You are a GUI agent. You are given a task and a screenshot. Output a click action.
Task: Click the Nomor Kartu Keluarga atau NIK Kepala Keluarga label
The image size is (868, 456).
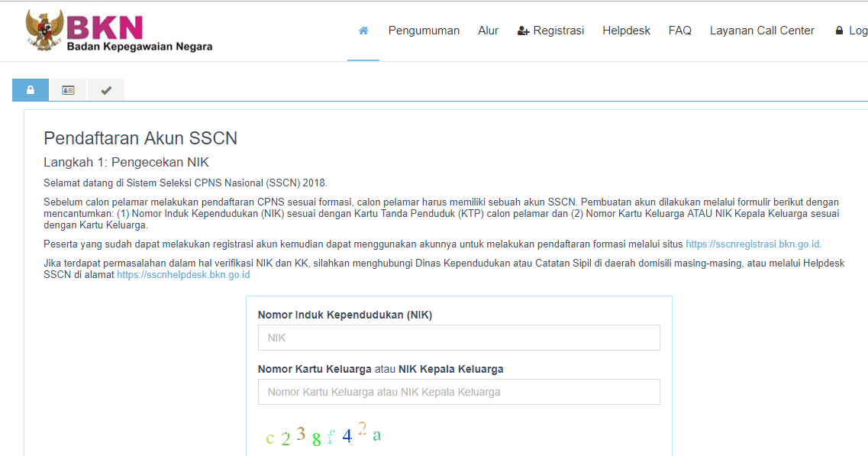tap(380, 369)
